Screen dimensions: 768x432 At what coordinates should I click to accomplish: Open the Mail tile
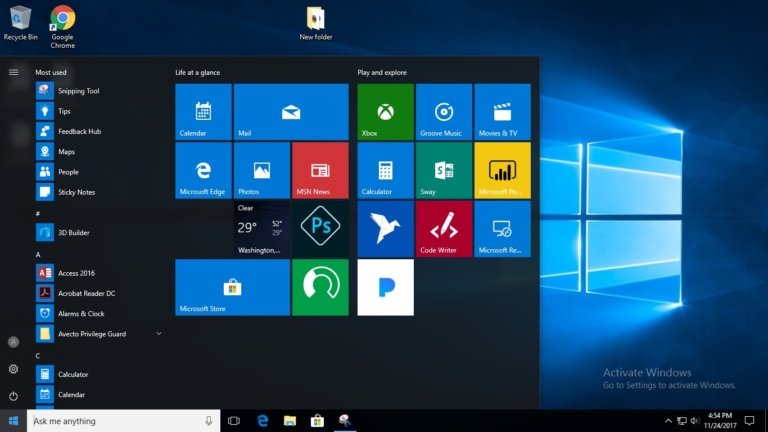pyautogui.click(x=291, y=112)
